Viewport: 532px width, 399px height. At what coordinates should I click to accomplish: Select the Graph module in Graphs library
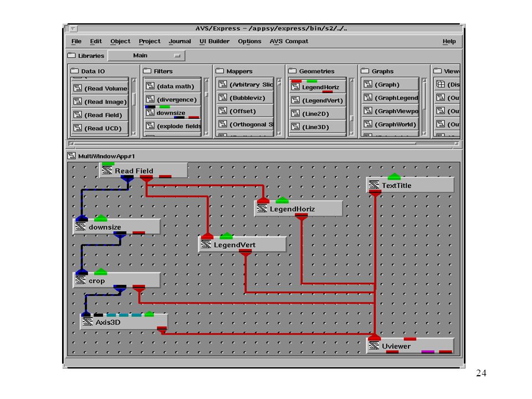(390, 84)
